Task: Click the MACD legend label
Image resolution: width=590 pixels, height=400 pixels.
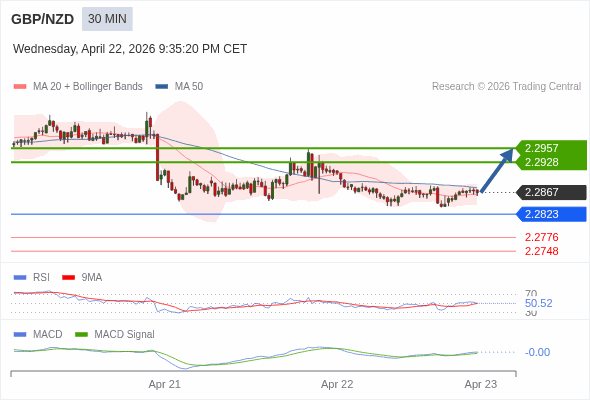Action: pyautogui.click(x=48, y=335)
